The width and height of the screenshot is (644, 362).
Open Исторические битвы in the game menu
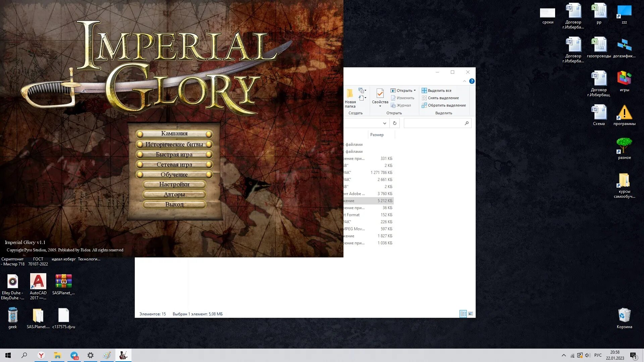coord(174,144)
